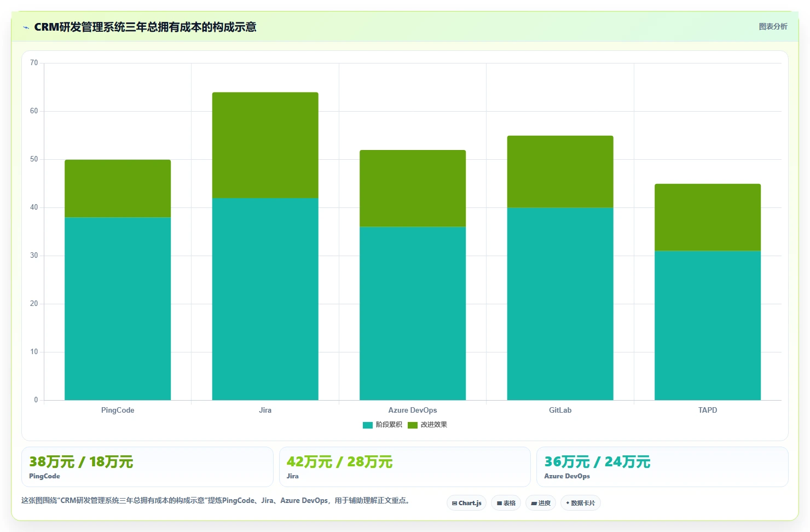Click the Chart.js tag chip

466,503
